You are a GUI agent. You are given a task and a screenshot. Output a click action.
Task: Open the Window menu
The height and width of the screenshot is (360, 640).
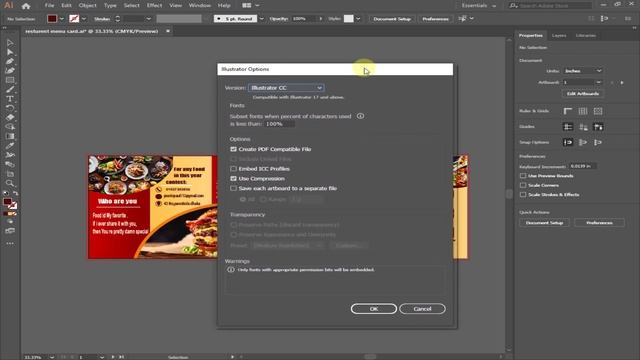(200, 5)
